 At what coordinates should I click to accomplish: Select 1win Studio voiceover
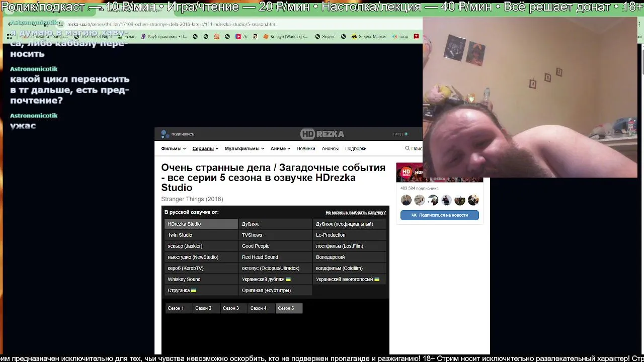coord(201,235)
